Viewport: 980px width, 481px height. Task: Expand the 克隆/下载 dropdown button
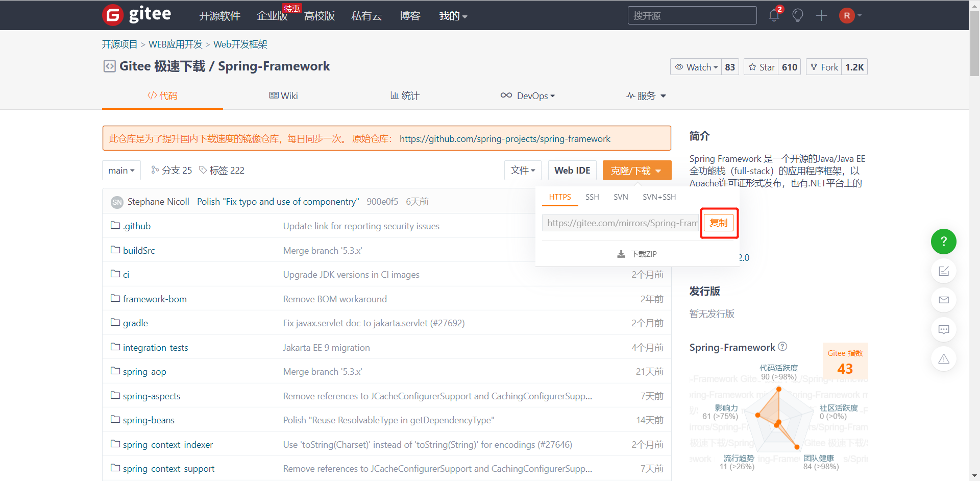tap(636, 171)
